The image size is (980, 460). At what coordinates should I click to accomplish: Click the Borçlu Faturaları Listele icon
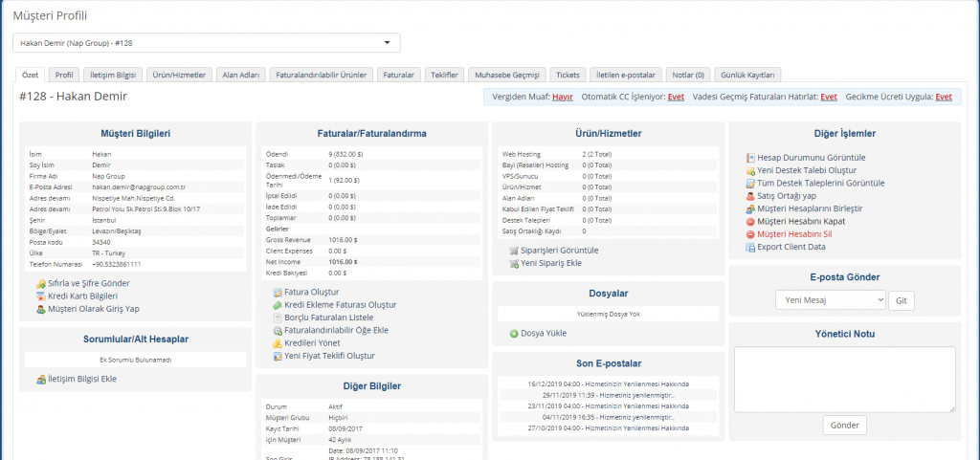pos(278,318)
